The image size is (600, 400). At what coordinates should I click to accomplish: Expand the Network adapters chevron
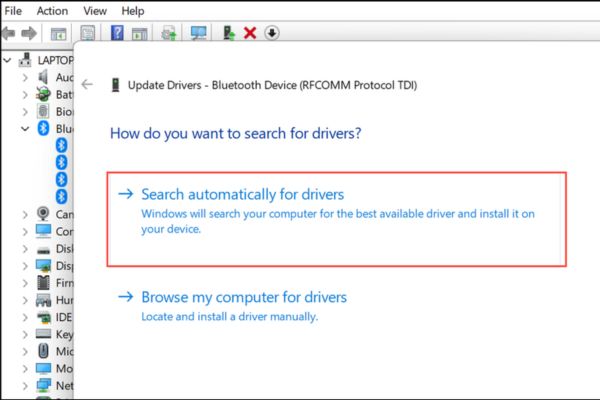point(25,386)
